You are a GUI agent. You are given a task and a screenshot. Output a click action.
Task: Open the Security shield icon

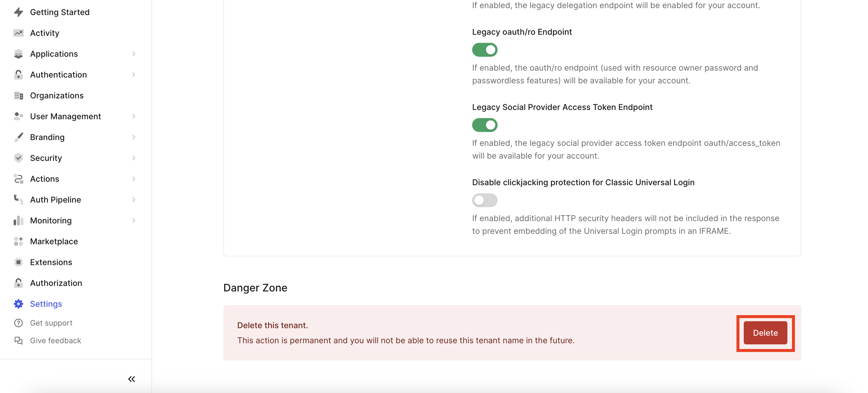coord(18,158)
